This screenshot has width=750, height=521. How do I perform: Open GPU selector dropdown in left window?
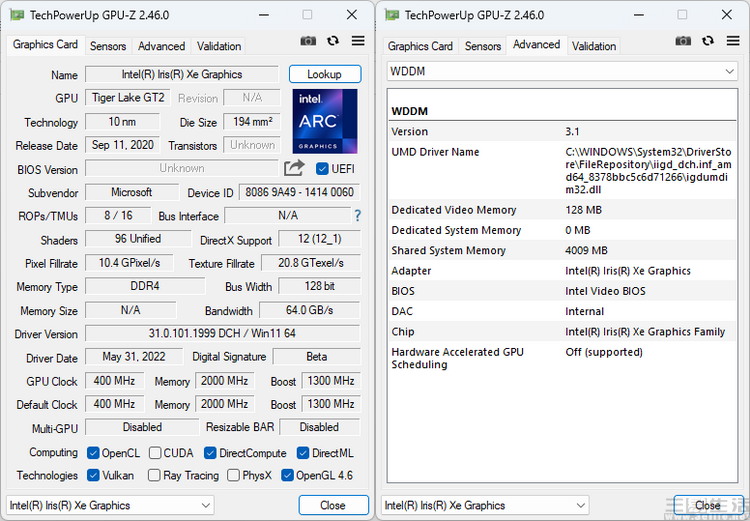coord(110,505)
